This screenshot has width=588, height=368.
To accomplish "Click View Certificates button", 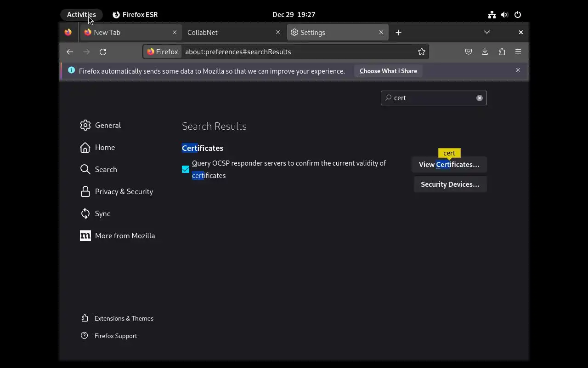I will pos(449,165).
